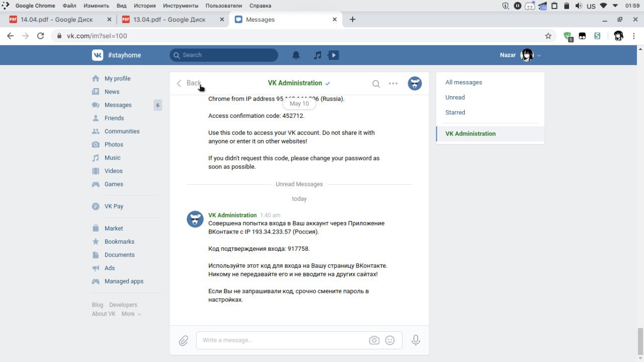
Task: Click the Photos camera icon in sidebar
Action: (96, 144)
